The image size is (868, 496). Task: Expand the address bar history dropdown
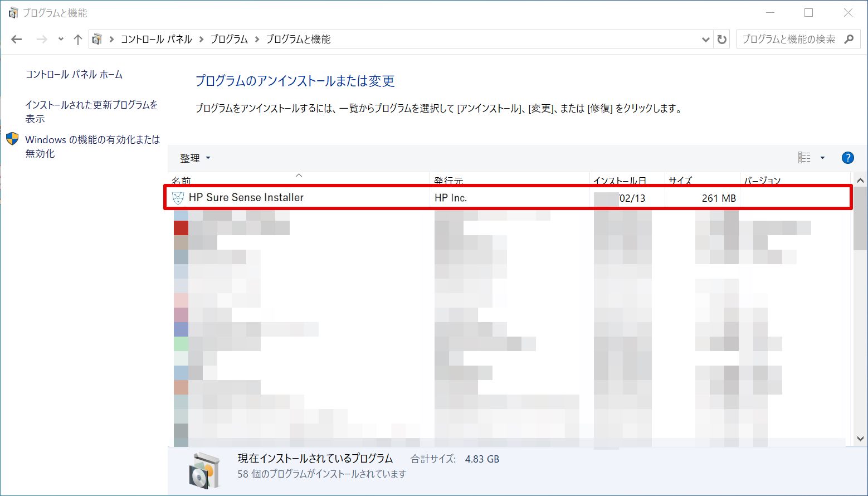point(705,39)
